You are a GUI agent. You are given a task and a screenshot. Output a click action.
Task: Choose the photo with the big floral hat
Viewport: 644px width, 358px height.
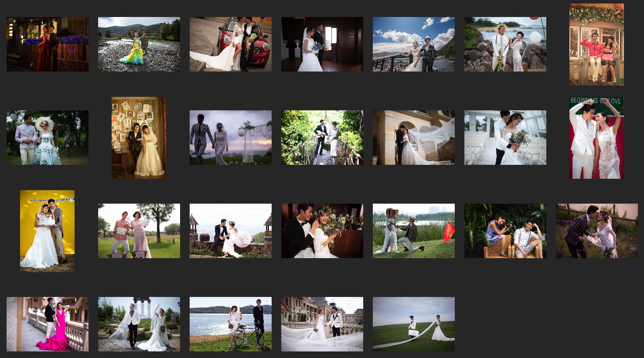pyautogui.click(x=47, y=137)
